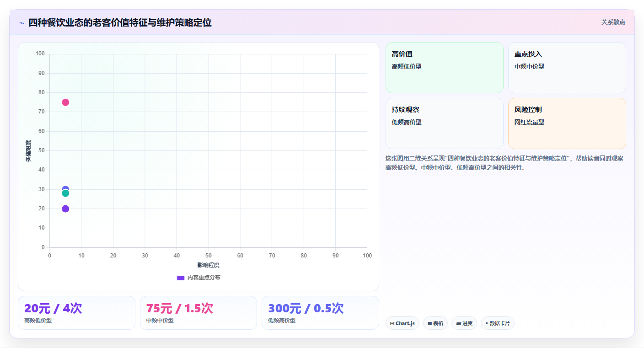The height and width of the screenshot is (348, 644).
Task: Select the teal data point near 28
Action: [65, 193]
